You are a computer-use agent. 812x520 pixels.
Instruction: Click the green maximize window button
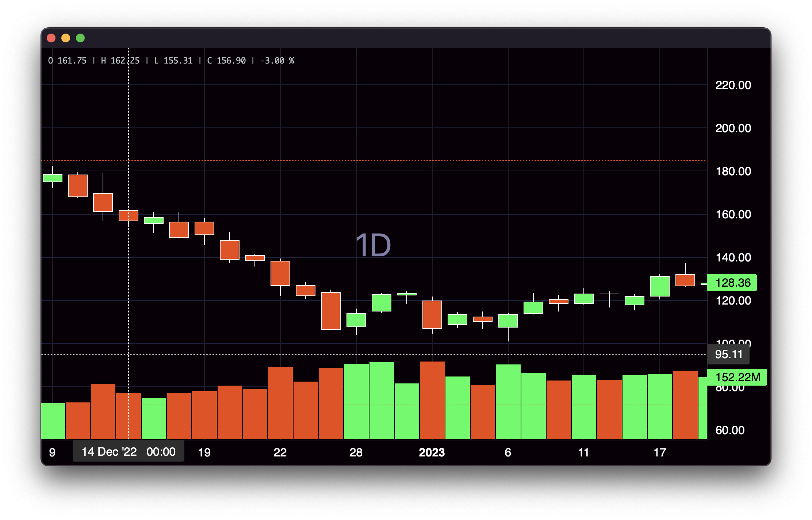pyautogui.click(x=80, y=38)
